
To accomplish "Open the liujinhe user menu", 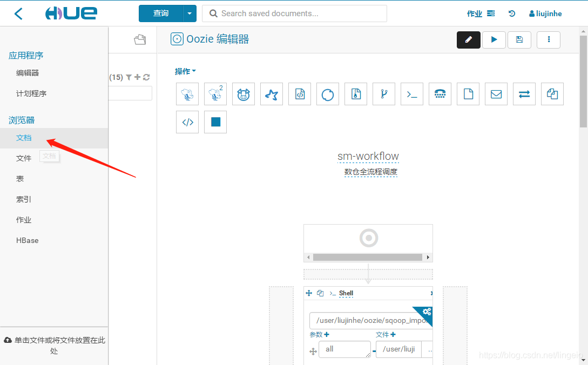I will [545, 13].
